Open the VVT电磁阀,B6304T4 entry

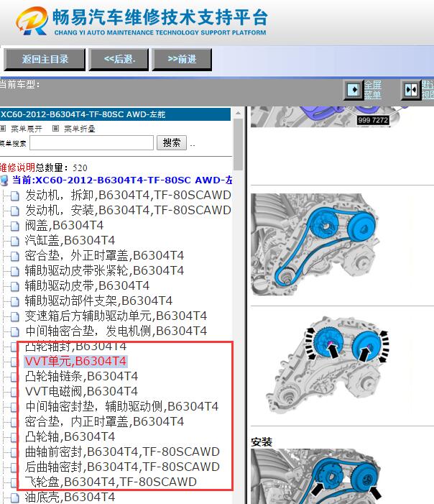[82, 392]
